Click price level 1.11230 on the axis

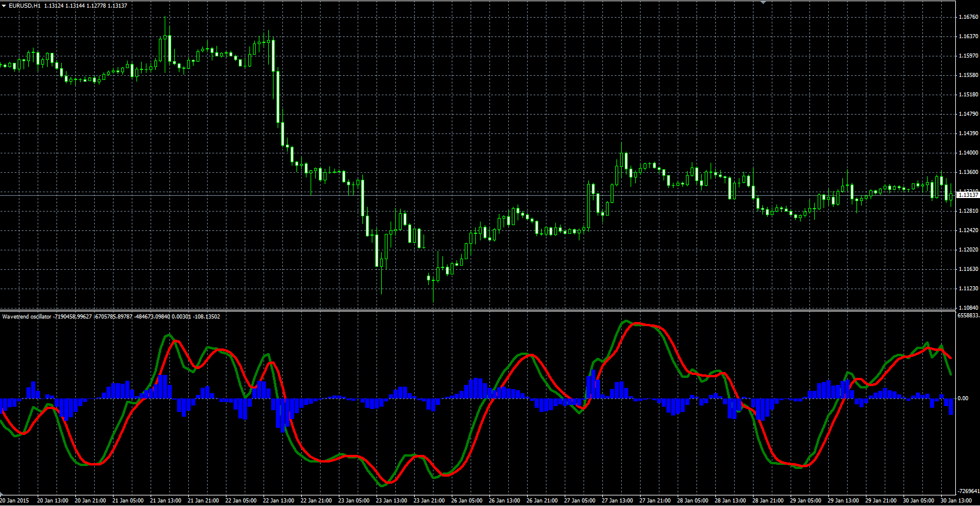(x=968, y=289)
